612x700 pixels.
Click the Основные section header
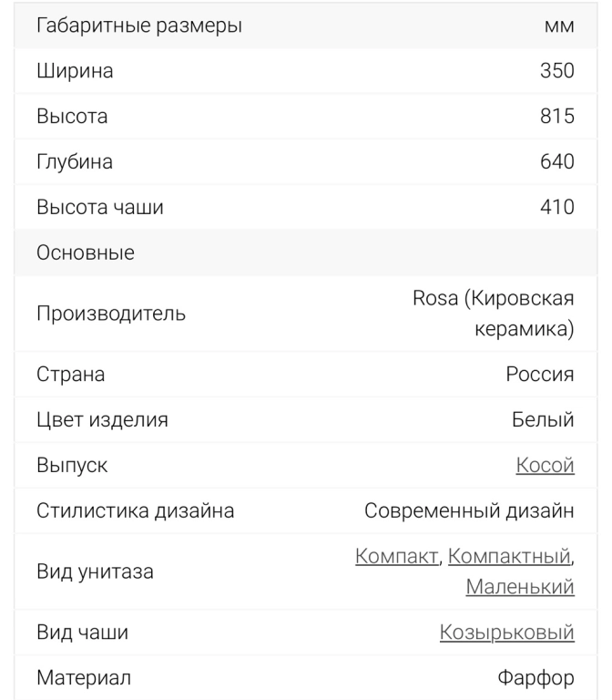(86, 253)
